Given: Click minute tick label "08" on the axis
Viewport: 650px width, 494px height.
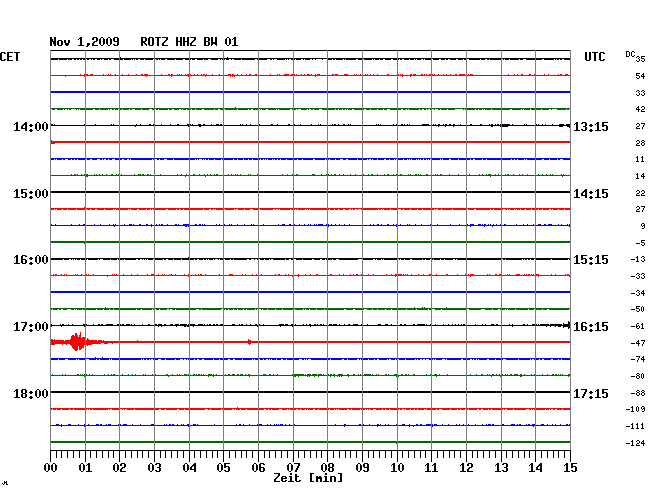Looking at the screenshot, I should tap(327, 467).
